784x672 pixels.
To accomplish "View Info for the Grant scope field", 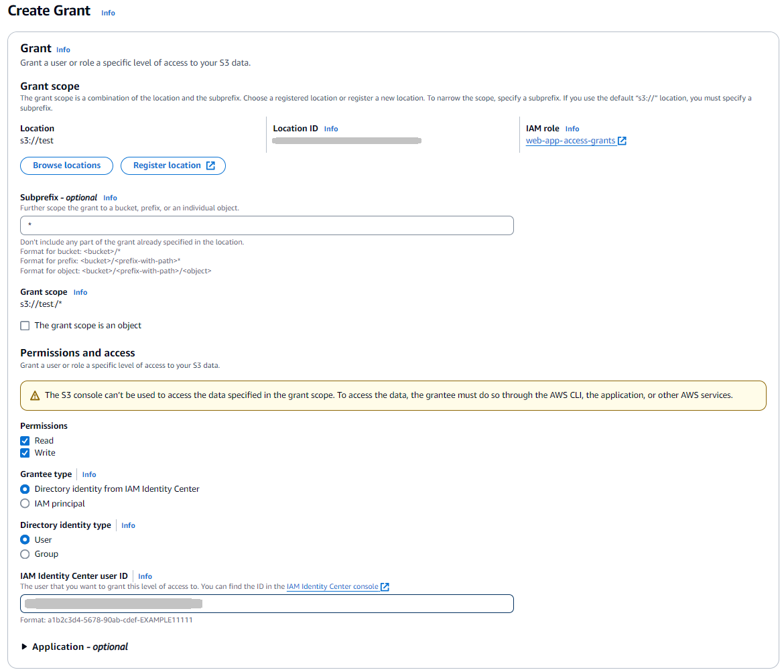I will click(80, 292).
